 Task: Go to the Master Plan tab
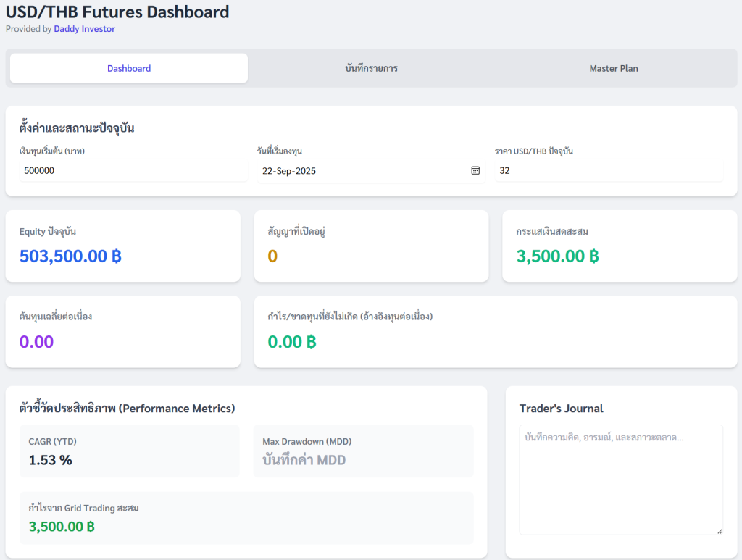coord(613,68)
